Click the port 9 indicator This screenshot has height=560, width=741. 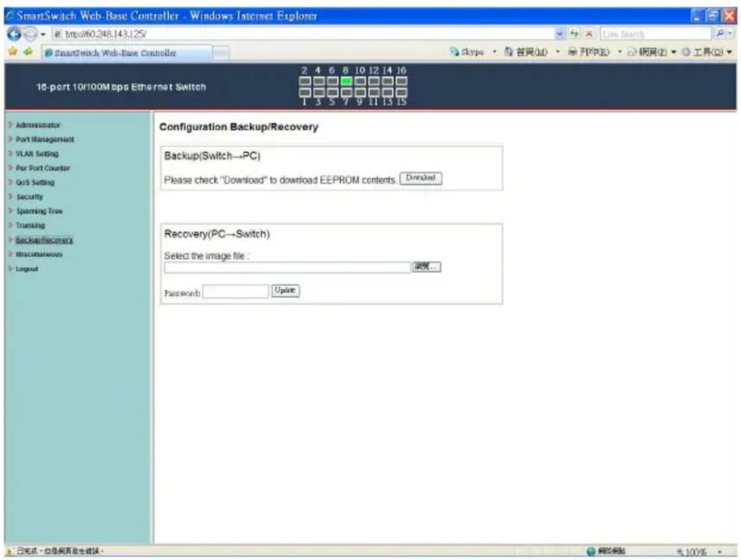tap(360, 92)
